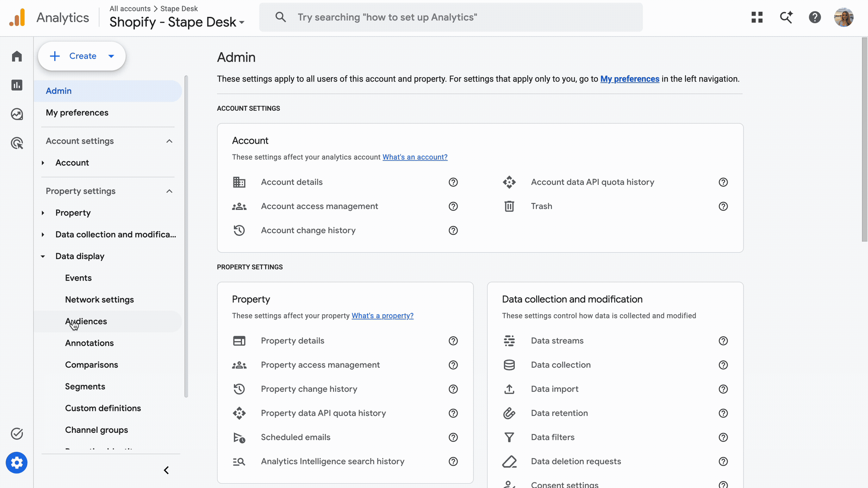Open Data import settings
The width and height of the screenshot is (868, 488).
[555, 389]
